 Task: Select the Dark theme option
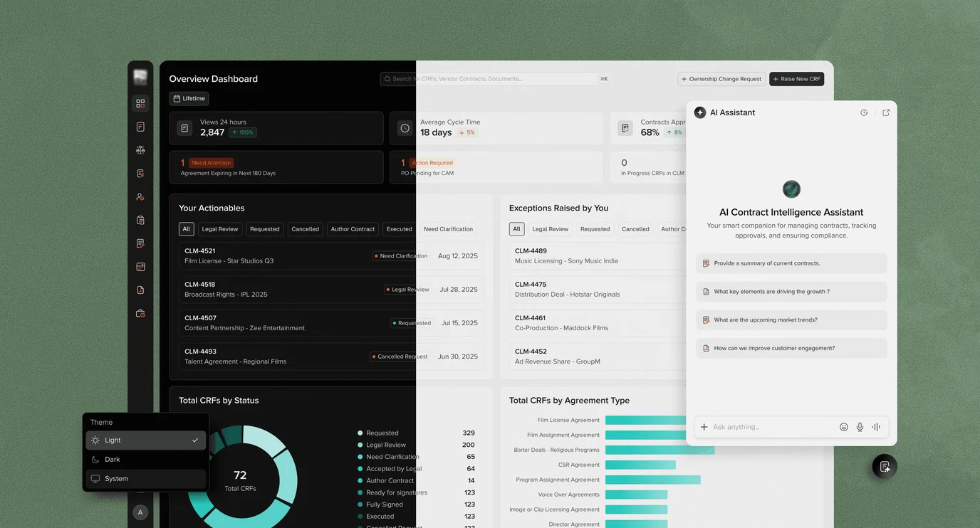click(146, 460)
